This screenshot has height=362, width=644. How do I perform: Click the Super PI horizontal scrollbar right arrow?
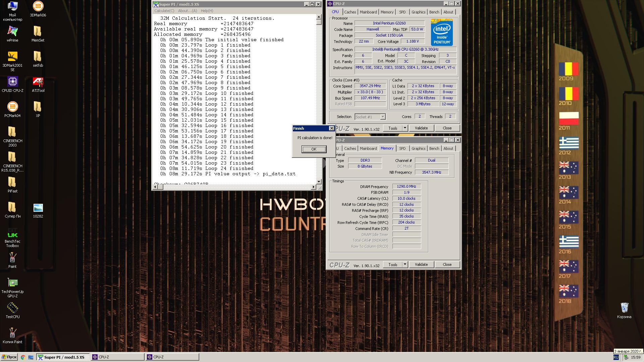pyautogui.click(x=313, y=187)
